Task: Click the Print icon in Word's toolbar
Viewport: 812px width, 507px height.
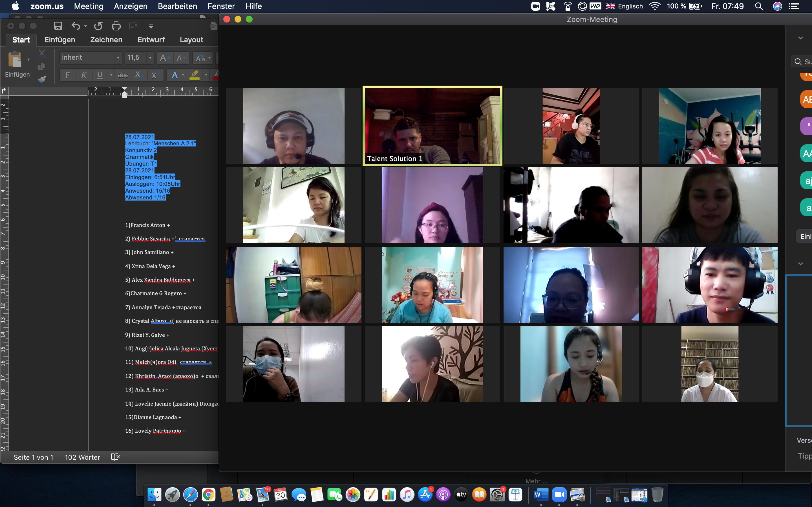Action: click(x=116, y=26)
